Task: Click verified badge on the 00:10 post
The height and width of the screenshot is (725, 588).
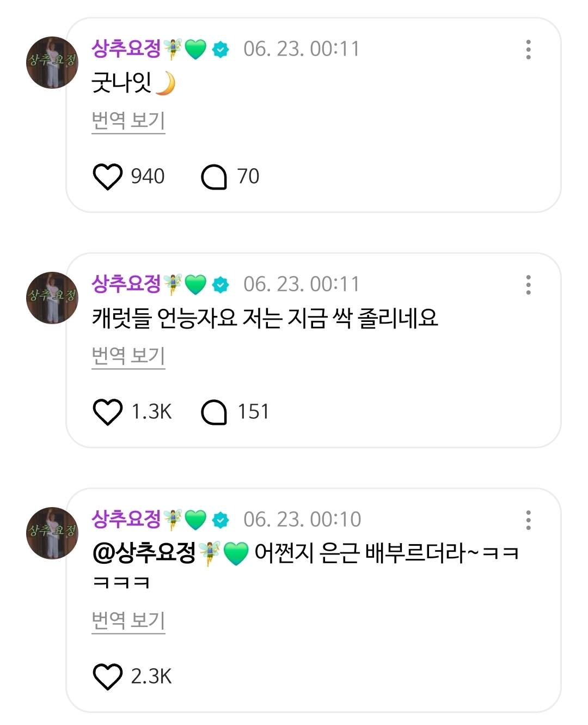Action: [x=220, y=521]
